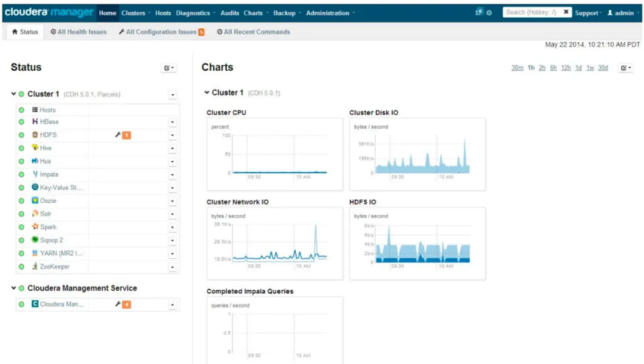644x364 pixels.
Task: Click green health status dot beside HBase
Action: pyautogui.click(x=22, y=122)
